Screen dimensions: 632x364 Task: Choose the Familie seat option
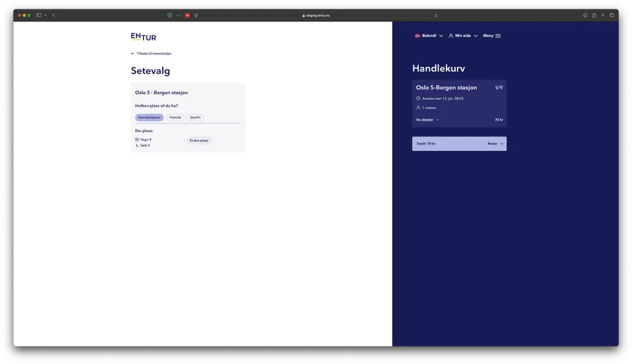pos(175,118)
